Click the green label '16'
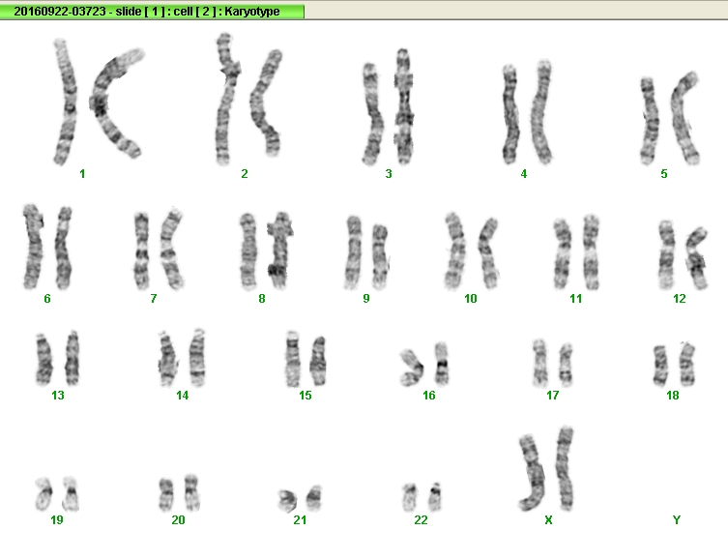Screen dimensions: 728x560 429,396
